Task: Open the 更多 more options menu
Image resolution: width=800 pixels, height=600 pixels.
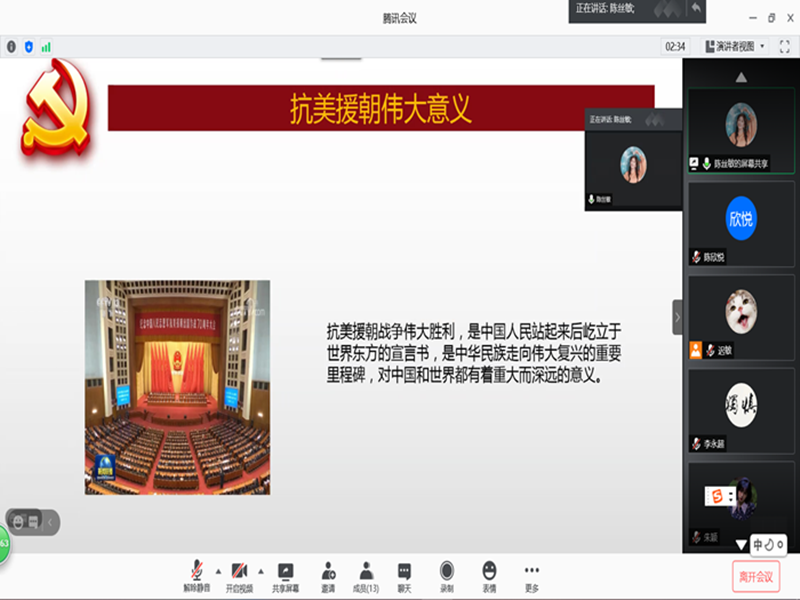Action: click(x=532, y=573)
